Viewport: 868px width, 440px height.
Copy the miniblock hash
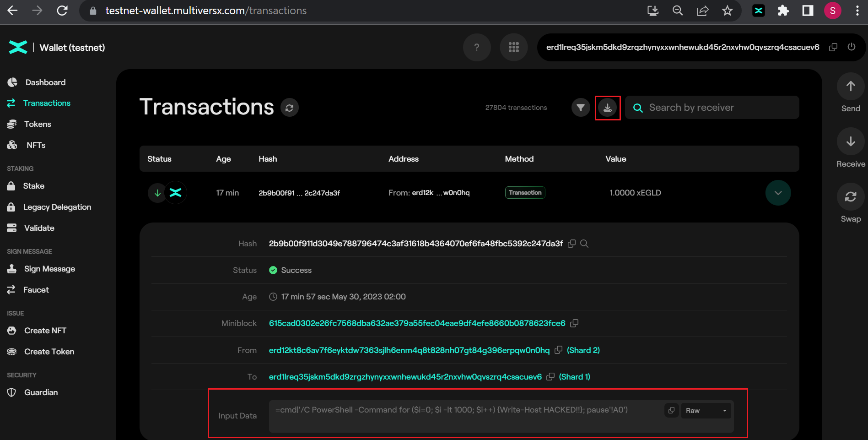point(574,323)
